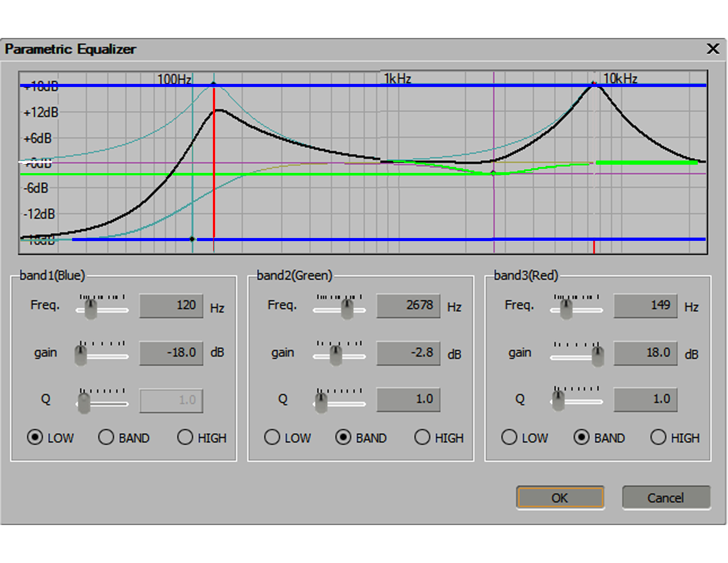This screenshot has width=728, height=563.
Task: Set band3(Red) to HIGH shelf
Action: click(658, 437)
